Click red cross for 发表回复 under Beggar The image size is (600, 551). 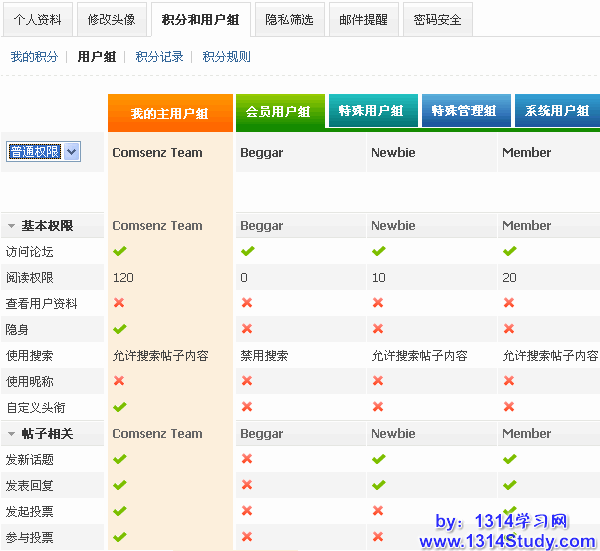247,485
